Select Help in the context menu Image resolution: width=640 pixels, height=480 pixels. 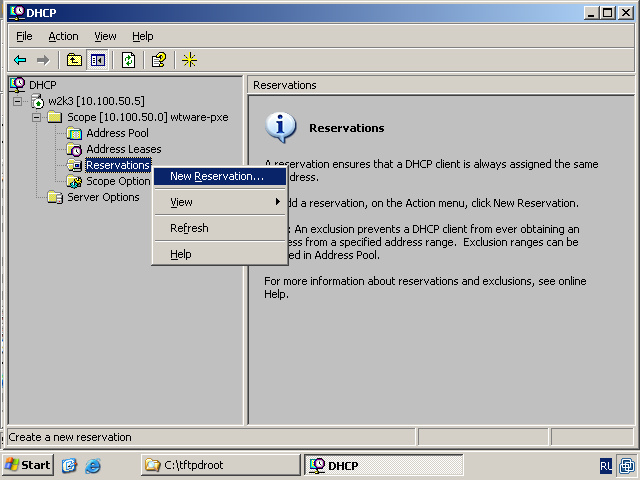tap(180, 254)
